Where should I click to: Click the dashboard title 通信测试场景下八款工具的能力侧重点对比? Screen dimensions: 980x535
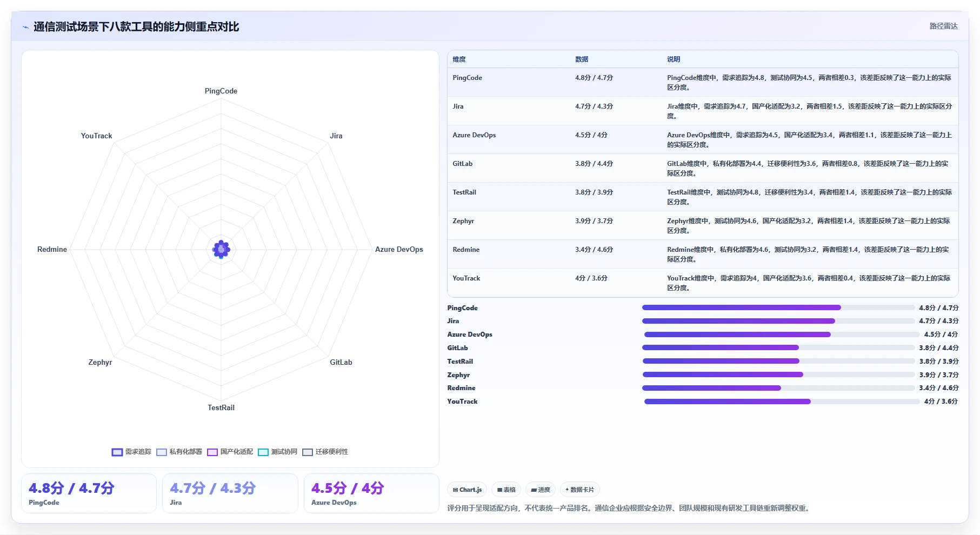(136, 27)
